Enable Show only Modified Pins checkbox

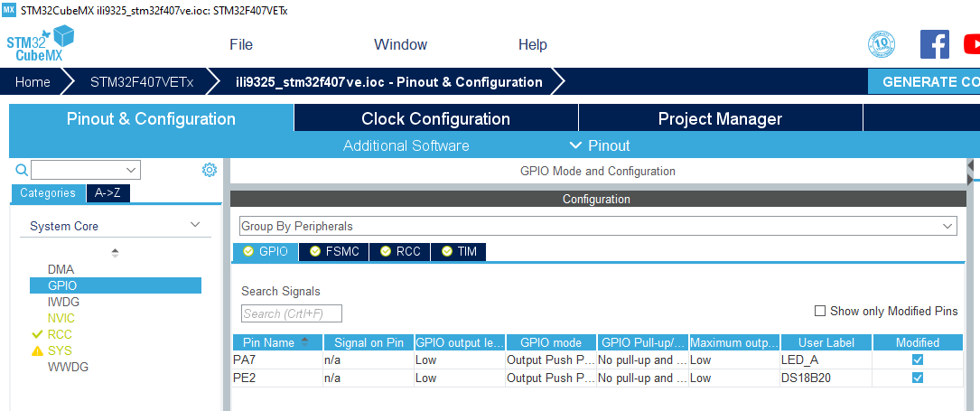click(820, 311)
